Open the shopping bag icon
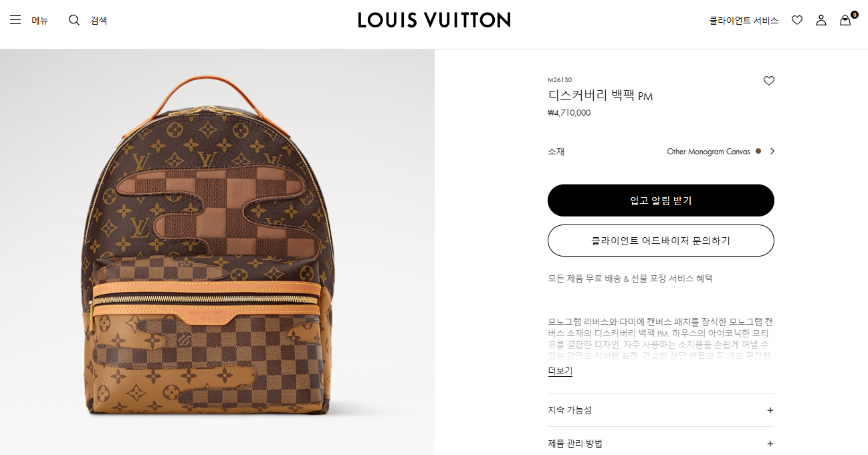868x455 pixels. coord(846,20)
